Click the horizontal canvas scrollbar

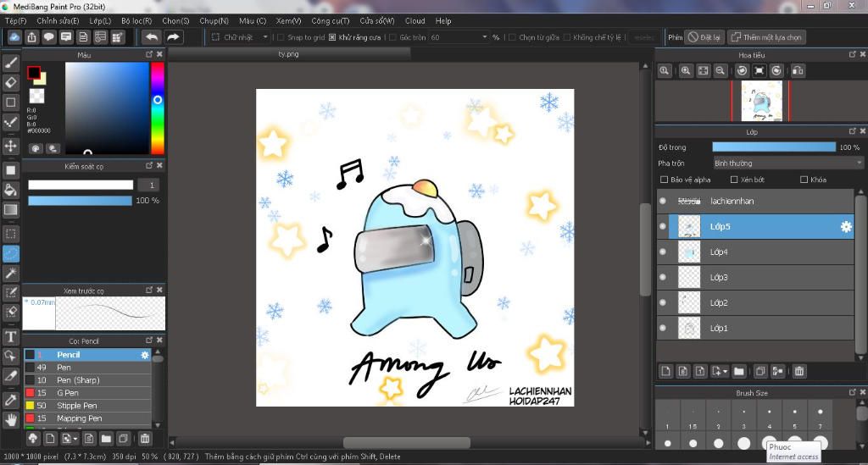(x=406, y=443)
